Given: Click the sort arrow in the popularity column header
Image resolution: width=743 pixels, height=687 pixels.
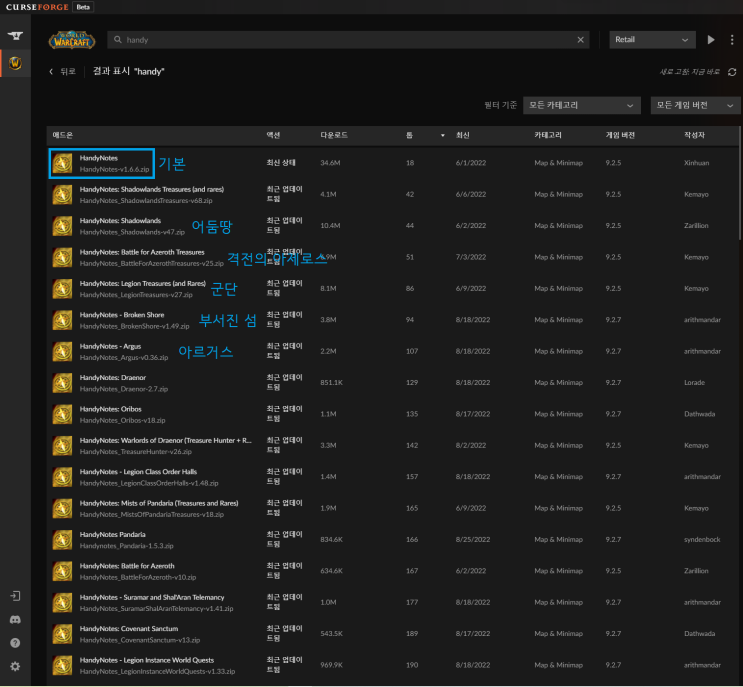Looking at the screenshot, I should point(443,136).
